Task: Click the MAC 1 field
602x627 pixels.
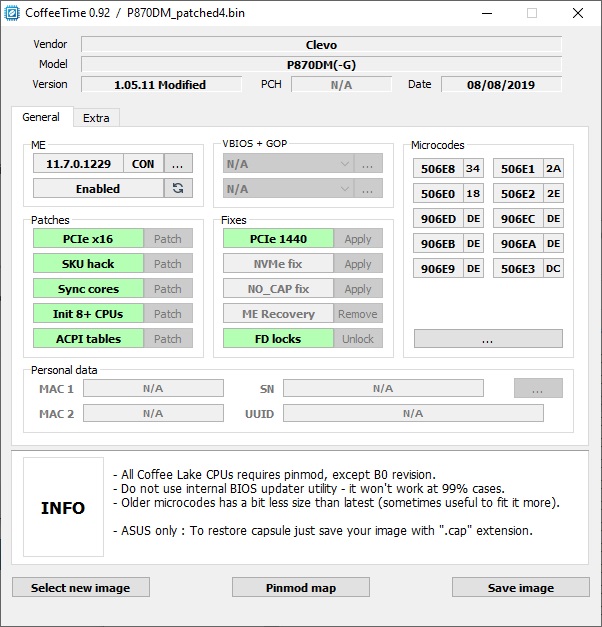Action: 153,388
